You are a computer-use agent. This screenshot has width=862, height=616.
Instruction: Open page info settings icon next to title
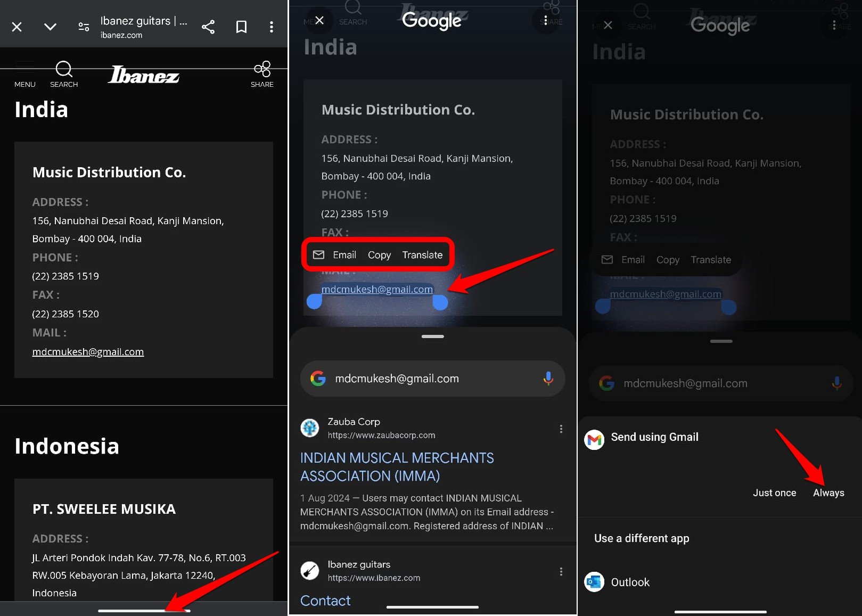point(83,26)
